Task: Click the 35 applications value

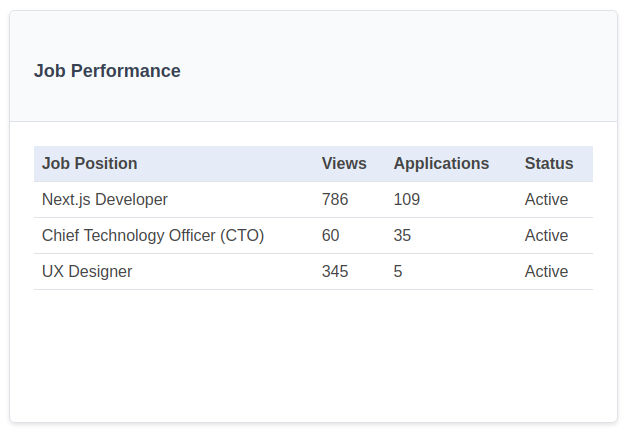Action: pos(402,235)
